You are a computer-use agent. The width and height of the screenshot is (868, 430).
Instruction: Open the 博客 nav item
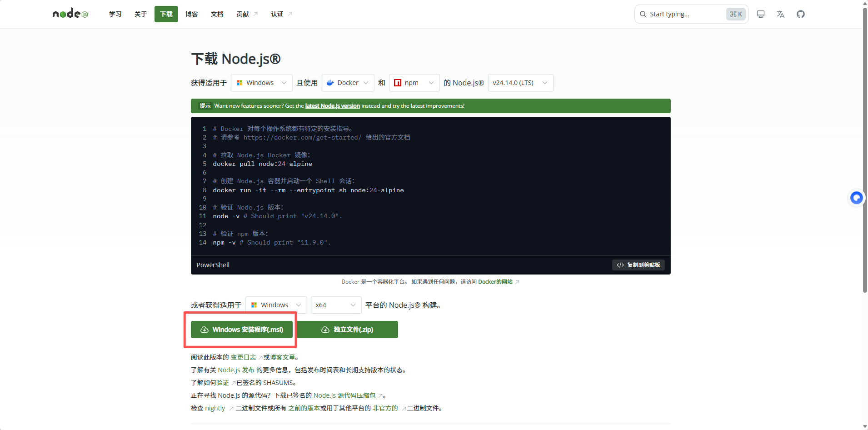[192, 14]
